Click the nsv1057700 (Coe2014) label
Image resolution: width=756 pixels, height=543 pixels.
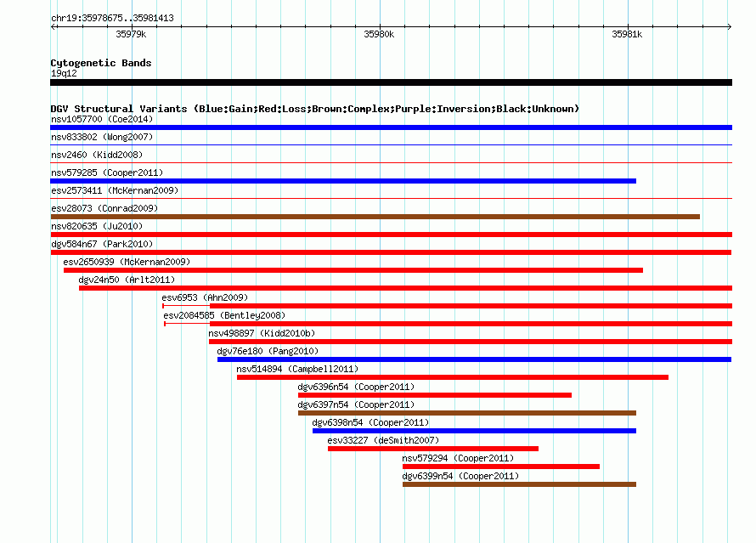pos(102,119)
